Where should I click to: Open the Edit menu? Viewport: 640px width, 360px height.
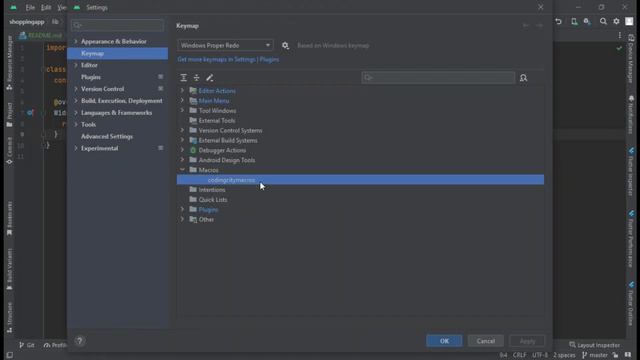point(46,7)
